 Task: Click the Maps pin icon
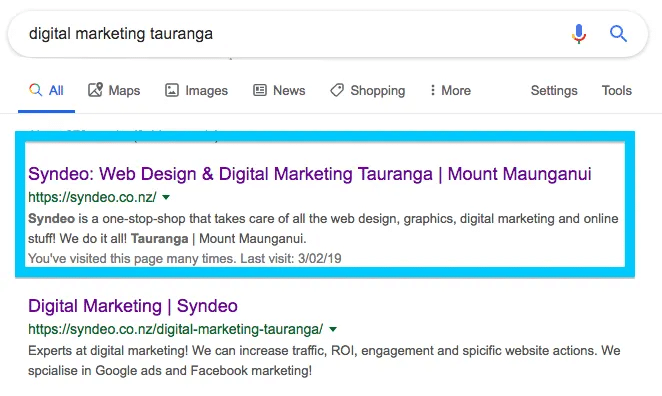(x=95, y=90)
